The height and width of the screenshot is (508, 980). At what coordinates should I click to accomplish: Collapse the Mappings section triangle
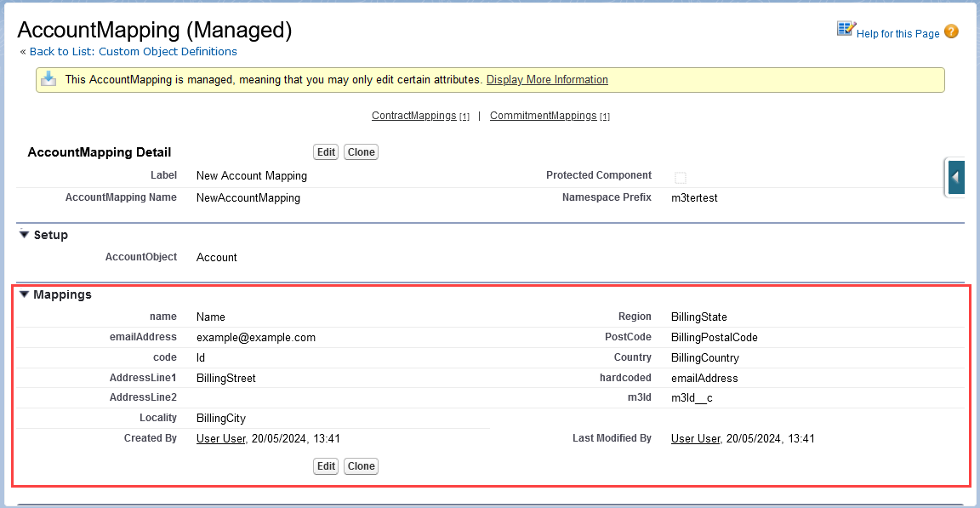(x=24, y=294)
